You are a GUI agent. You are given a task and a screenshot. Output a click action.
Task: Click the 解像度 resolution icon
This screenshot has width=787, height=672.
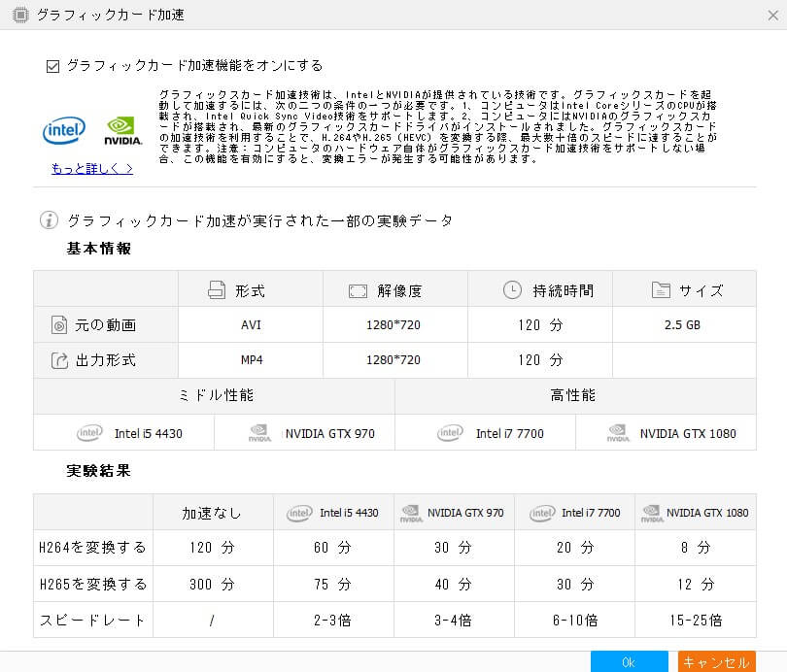click(358, 291)
